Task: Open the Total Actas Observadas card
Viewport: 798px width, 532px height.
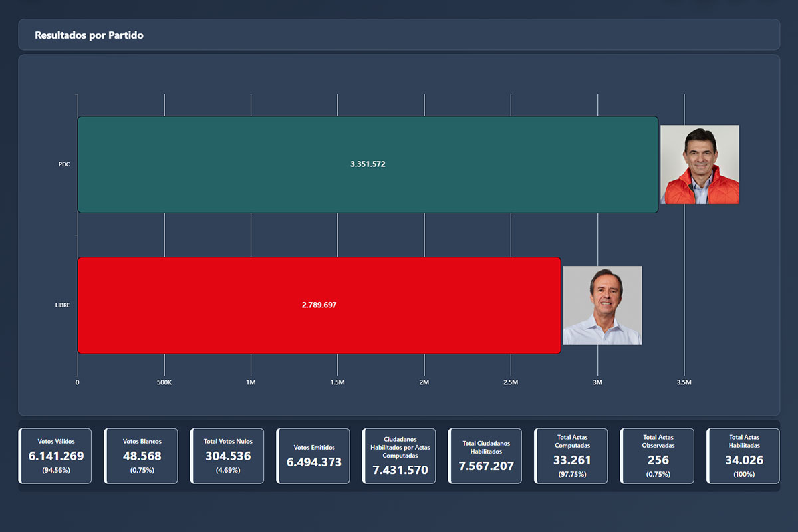Action: point(658,456)
